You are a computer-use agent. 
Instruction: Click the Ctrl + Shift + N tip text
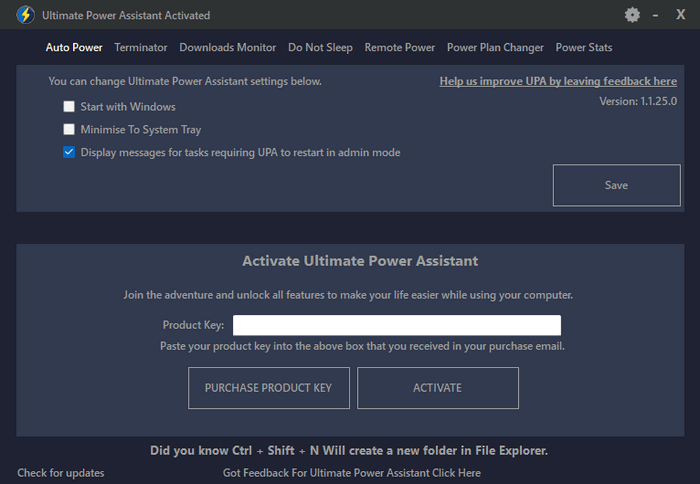[x=349, y=451]
